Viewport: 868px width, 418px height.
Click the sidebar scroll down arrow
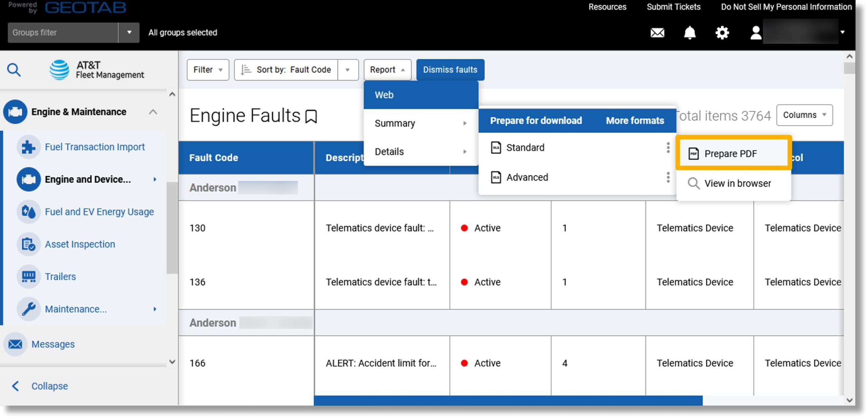(x=172, y=362)
